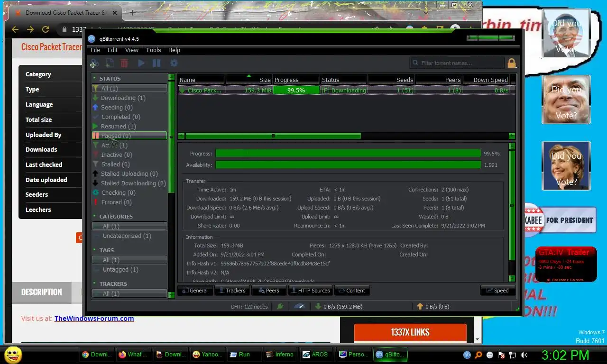Image resolution: width=607 pixels, height=364 pixels.
Task: Open the Tools menu
Action: click(153, 50)
